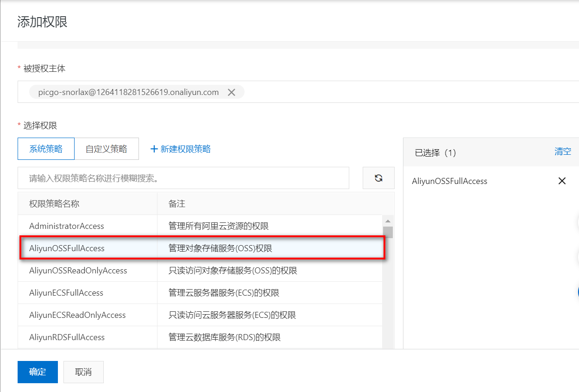Click 清空 to clear selected policies
Viewport: 579px width, 392px height.
click(563, 152)
